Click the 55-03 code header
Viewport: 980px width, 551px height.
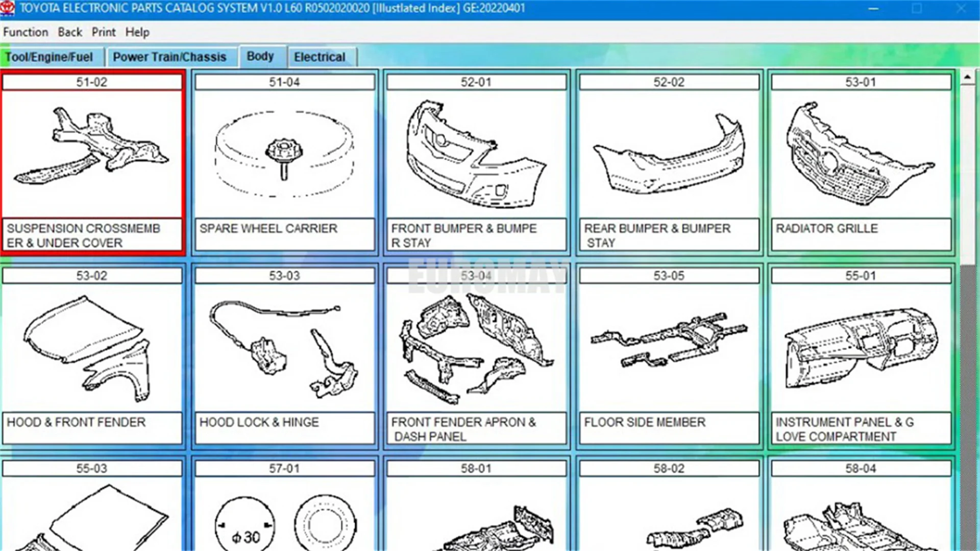point(92,469)
